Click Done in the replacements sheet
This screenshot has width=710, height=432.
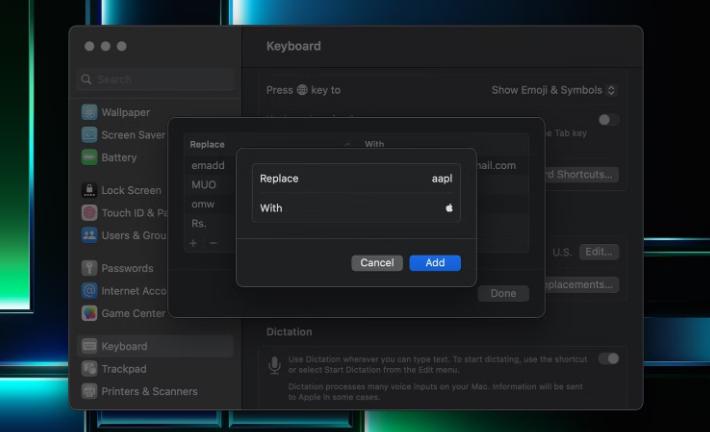tap(503, 293)
